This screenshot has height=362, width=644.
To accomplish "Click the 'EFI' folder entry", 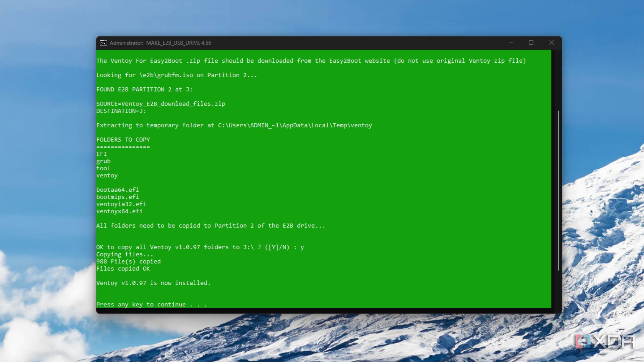I will [x=102, y=154].
